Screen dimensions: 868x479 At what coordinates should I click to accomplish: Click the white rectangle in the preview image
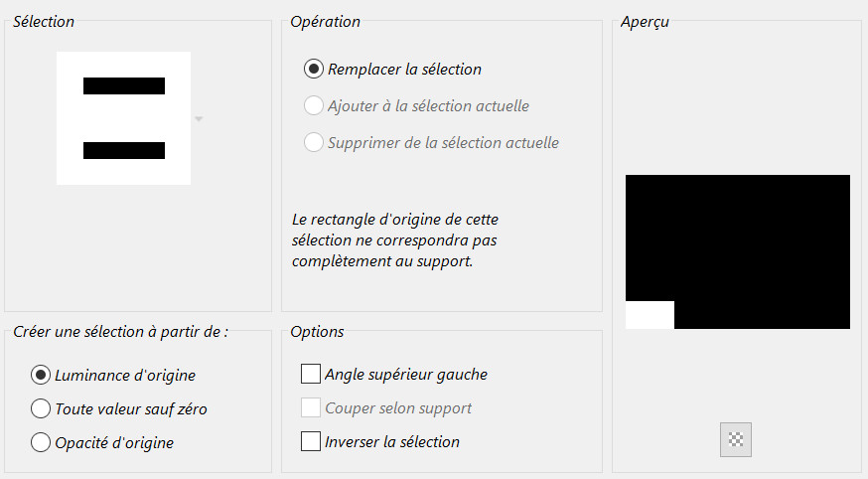pos(650,315)
